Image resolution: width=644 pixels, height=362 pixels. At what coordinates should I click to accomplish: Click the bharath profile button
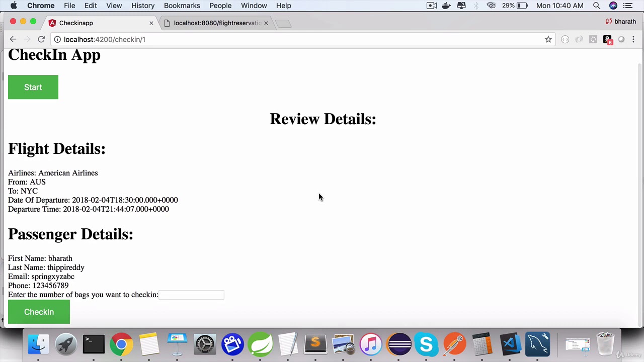(x=621, y=22)
